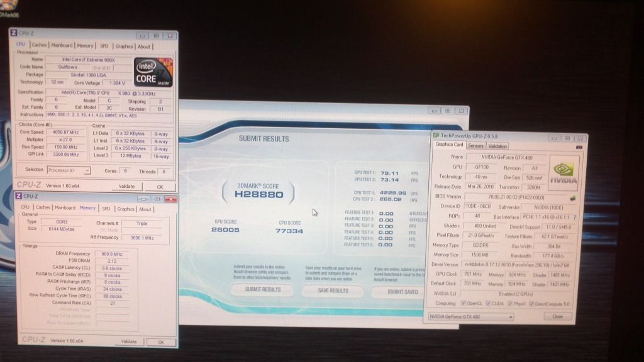Click the channels value "Triple"
This screenshot has width=644, height=362.
[x=142, y=223]
